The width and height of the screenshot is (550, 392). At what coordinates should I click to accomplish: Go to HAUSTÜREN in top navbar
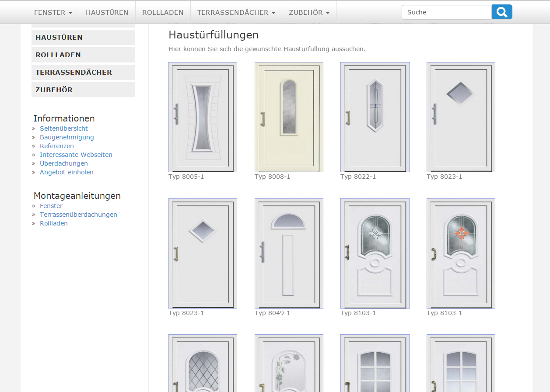[x=107, y=12]
